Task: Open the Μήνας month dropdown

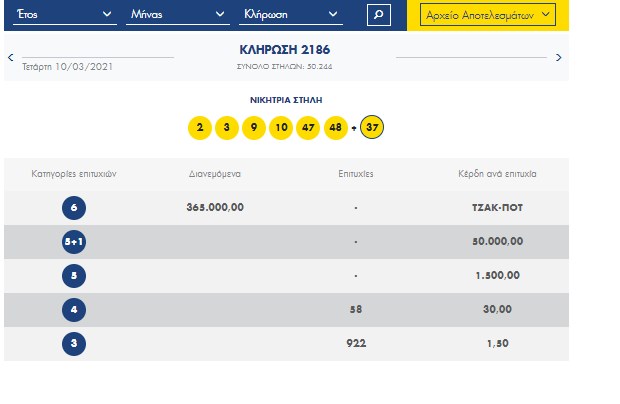Action: [x=178, y=14]
